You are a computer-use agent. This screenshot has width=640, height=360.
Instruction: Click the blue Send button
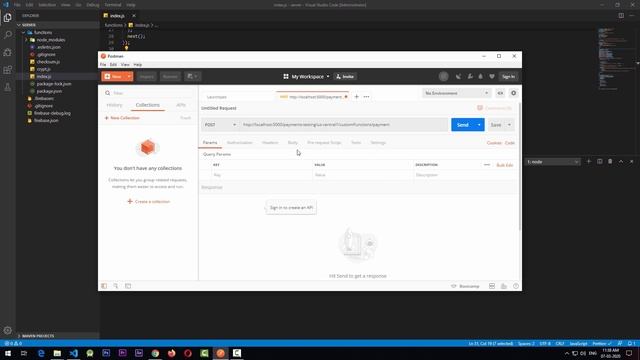tap(463, 125)
